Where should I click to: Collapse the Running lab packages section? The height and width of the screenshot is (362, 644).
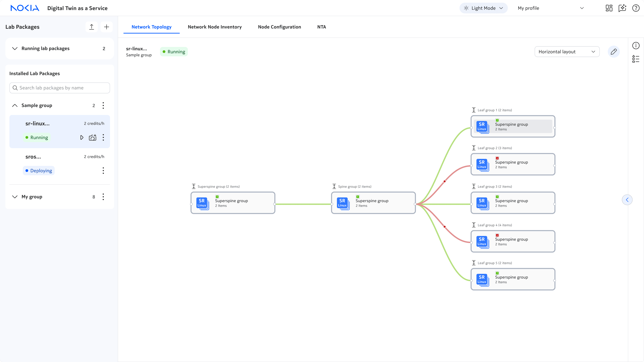pos(15,48)
